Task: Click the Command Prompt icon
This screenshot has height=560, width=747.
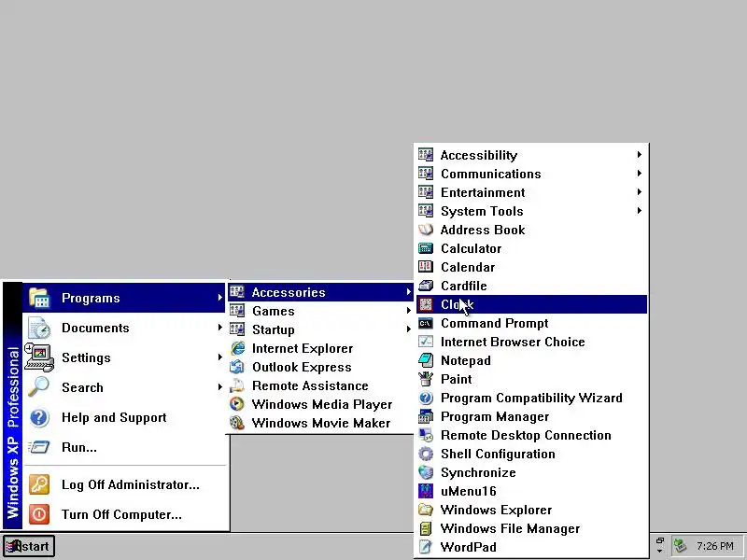Action: coord(426,323)
